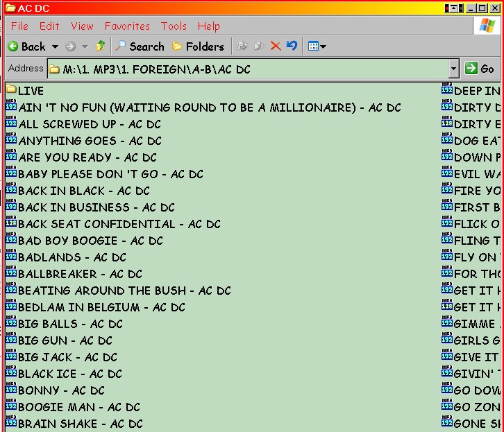Select MP3 icon of BACK IN BLACK
504x432 pixels.
[11, 189]
